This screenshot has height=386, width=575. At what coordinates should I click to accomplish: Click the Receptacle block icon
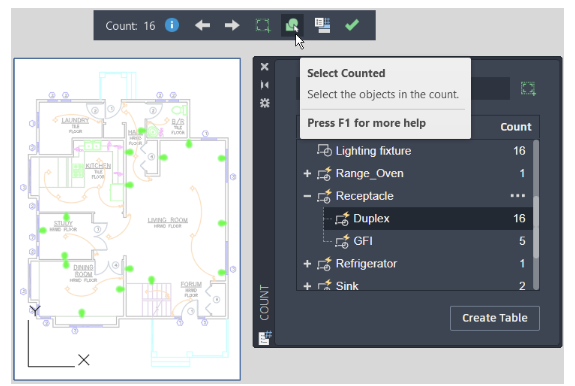point(325,196)
